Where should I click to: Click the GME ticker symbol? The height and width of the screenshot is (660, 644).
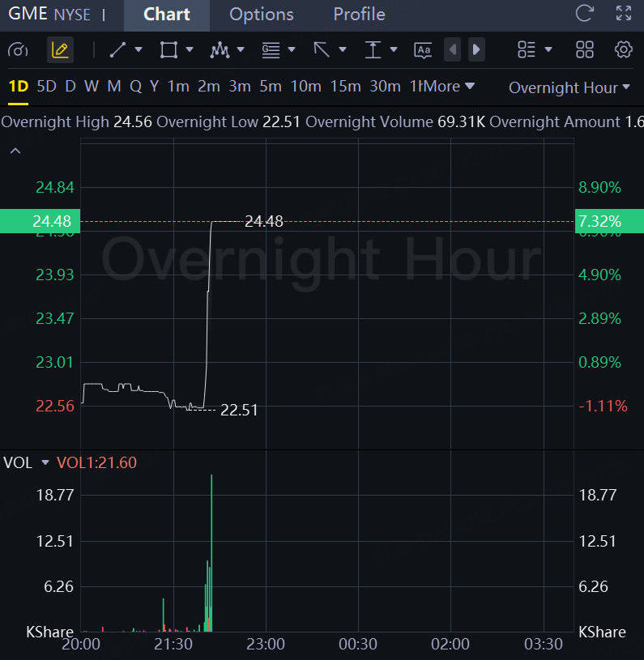pyautogui.click(x=28, y=14)
